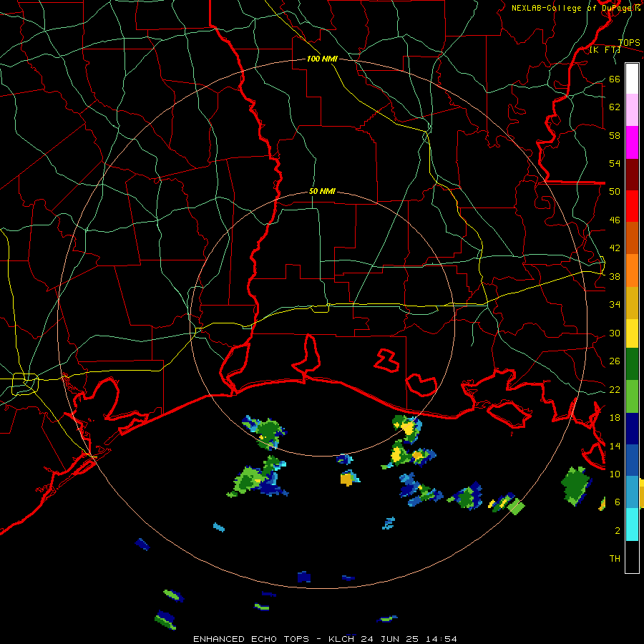Click the "54" scale value
This screenshot has height=644, width=644.
tap(615, 163)
